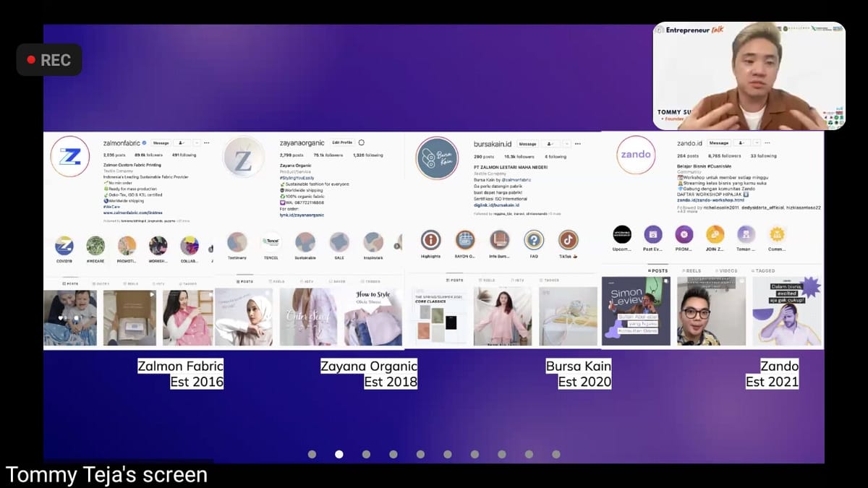Image resolution: width=868 pixels, height=488 pixels.
Task: Toggle the follow status button on zando.id
Action: [x=741, y=143]
